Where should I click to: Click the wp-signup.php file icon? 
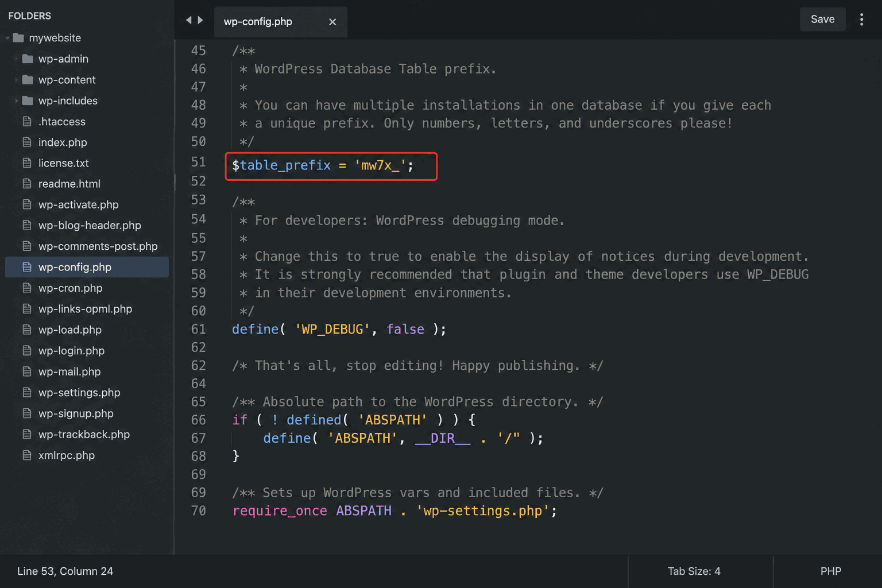[27, 413]
